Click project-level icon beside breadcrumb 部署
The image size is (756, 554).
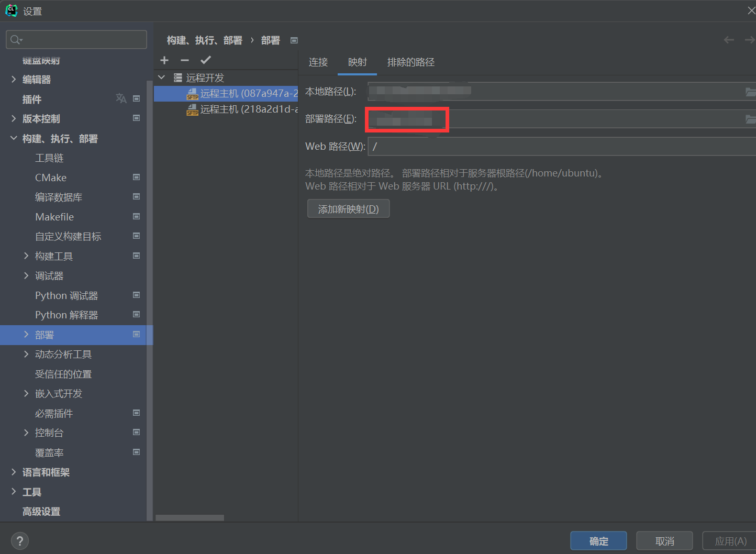pyautogui.click(x=294, y=40)
